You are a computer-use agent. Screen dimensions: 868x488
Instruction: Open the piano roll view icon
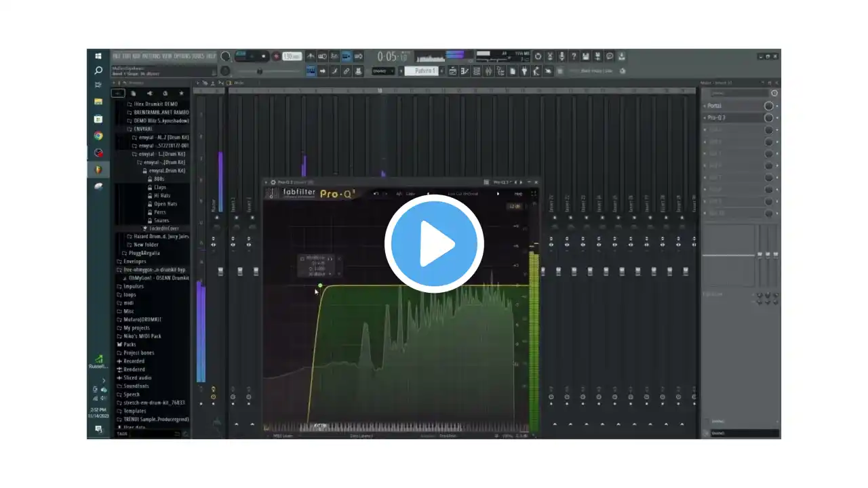pyautogui.click(x=465, y=70)
